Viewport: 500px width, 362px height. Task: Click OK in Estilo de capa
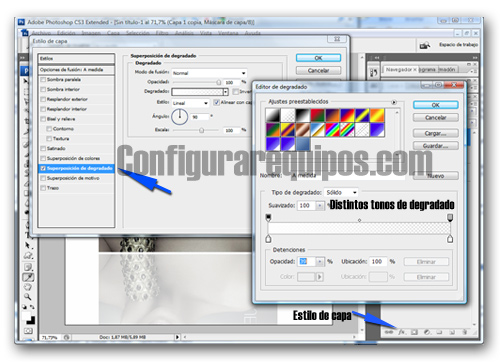click(x=318, y=58)
